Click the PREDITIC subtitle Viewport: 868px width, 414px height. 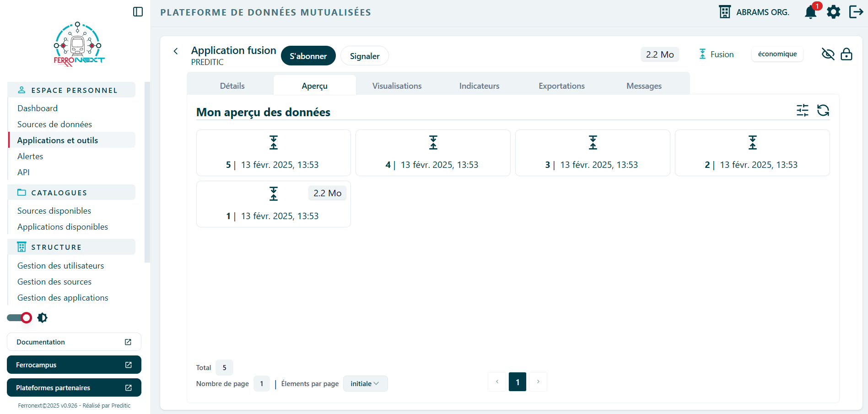(x=207, y=62)
